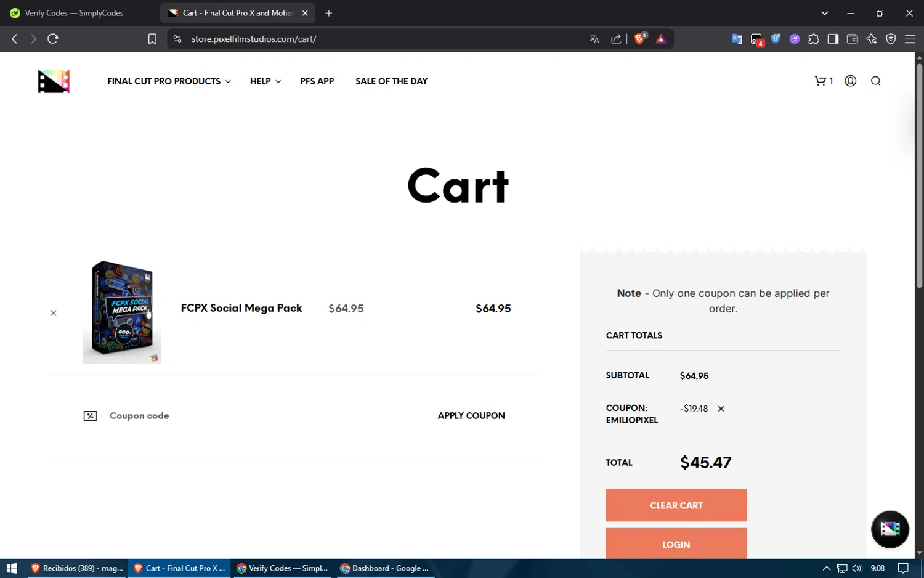Click the Clear Cart button
924x578 pixels.
tap(676, 505)
